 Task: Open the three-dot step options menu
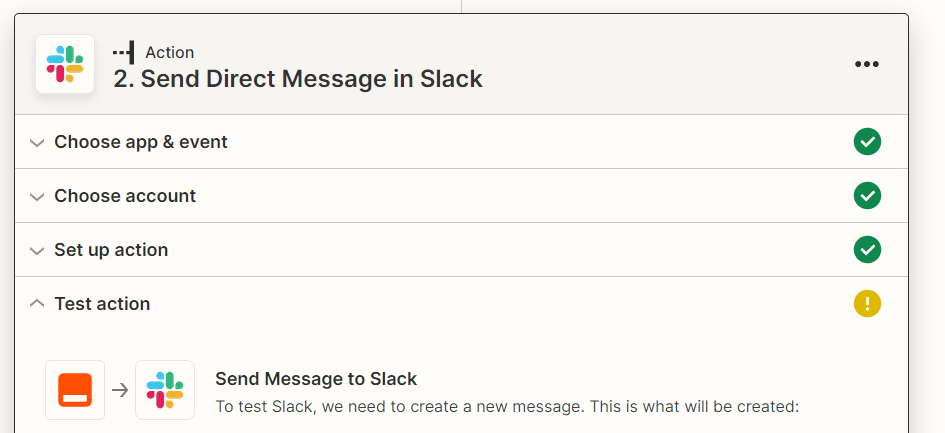point(866,65)
